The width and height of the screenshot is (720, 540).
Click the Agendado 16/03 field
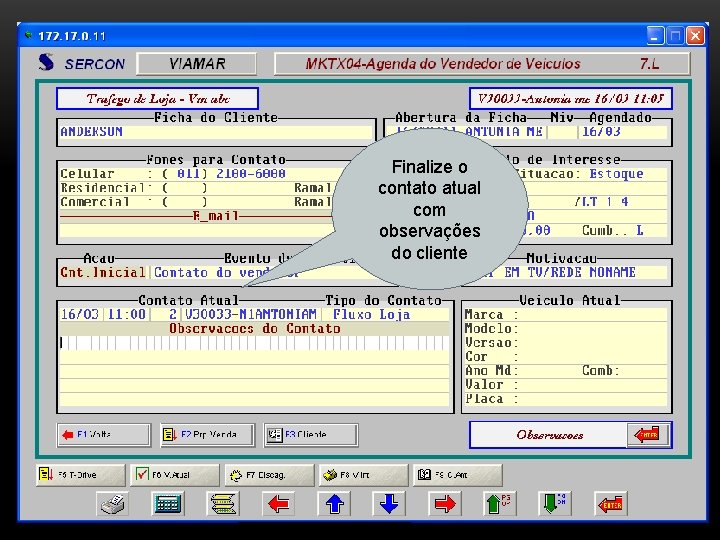622,132
